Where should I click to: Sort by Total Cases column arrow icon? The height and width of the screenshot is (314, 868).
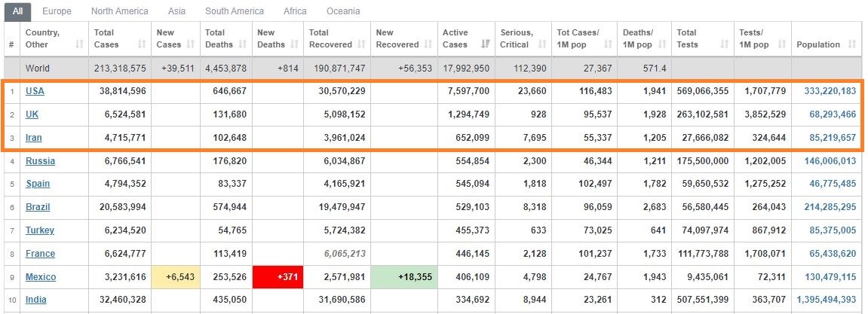click(x=142, y=44)
